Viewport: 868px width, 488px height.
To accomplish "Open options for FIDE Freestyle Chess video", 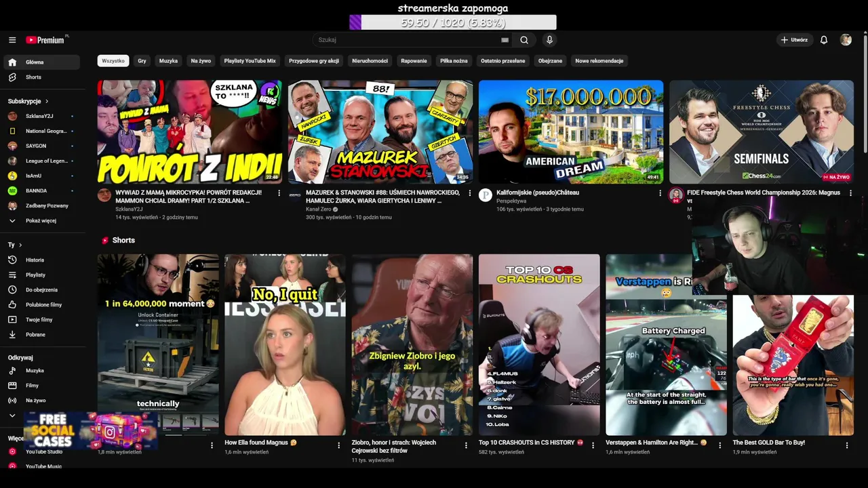I will pos(850,193).
